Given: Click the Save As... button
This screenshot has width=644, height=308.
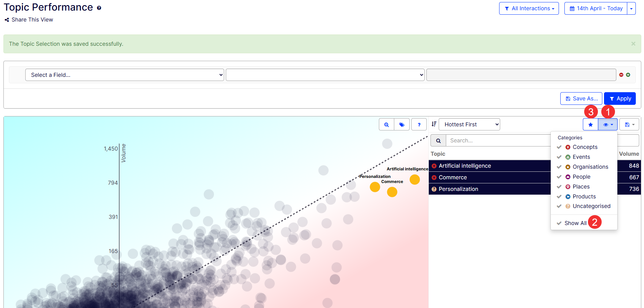Looking at the screenshot, I should point(581,99).
